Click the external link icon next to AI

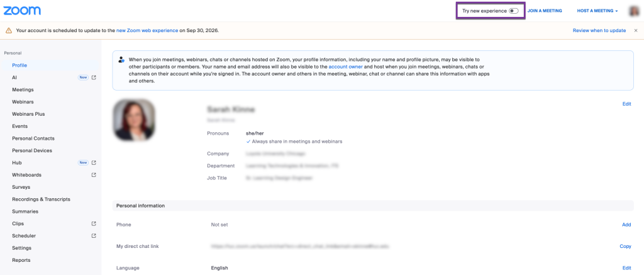[94, 77]
